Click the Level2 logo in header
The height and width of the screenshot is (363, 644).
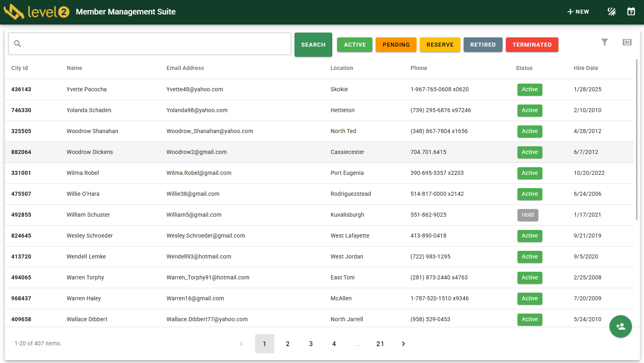tap(37, 12)
